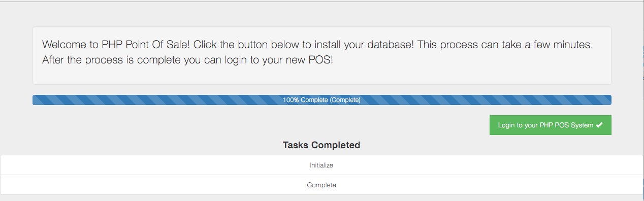This screenshot has width=644, height=201.
Task: Click the sentence "This process can take a few minutes"
Action: click(x=504, y=44)
